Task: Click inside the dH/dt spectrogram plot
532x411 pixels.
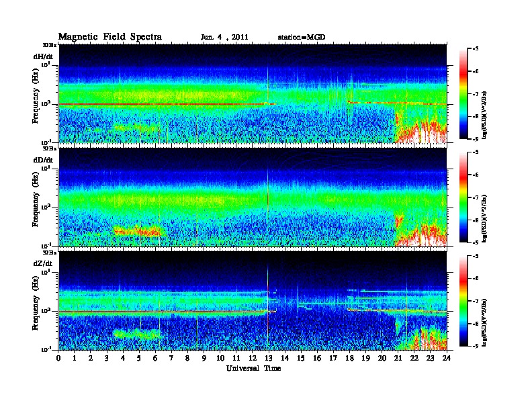Action: 253,93
